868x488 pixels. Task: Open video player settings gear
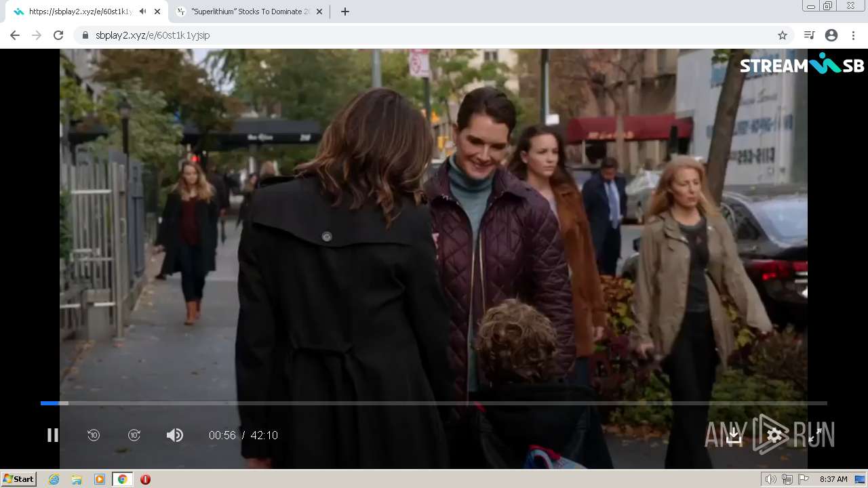pyautogui.click(x=774, y=435)
